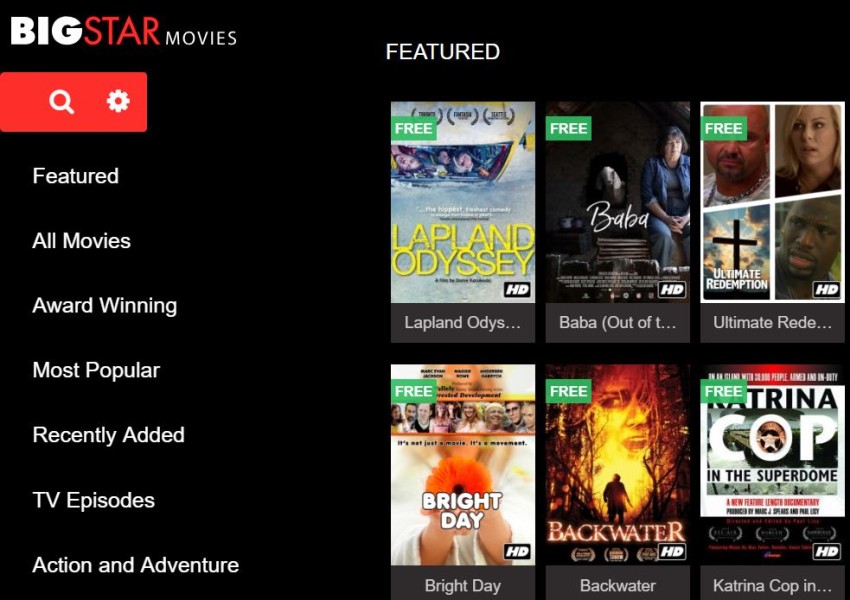Show Most Popular movies
Screen dimensions: 850x600
[x=96, y=371]
